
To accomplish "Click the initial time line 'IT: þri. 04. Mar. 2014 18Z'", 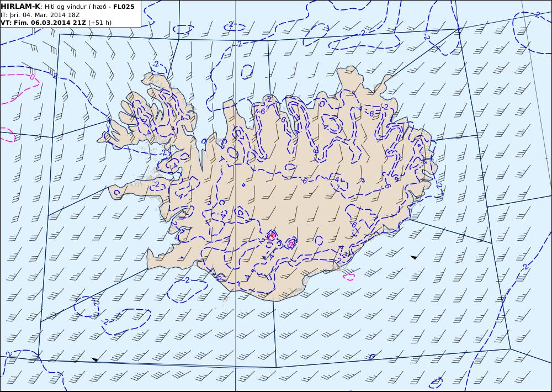I will [x=40, y=15].
